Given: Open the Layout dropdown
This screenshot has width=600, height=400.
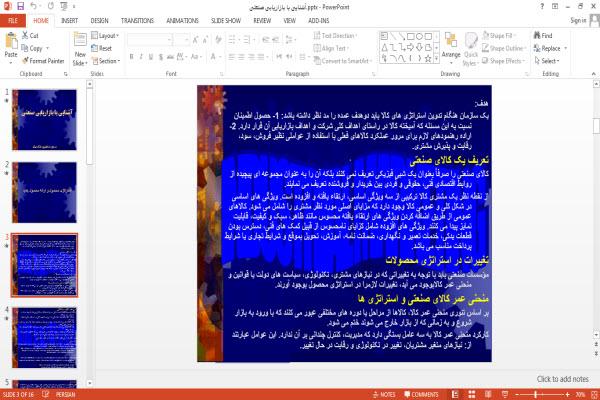Looking at the screenshot, I should 105,36.
